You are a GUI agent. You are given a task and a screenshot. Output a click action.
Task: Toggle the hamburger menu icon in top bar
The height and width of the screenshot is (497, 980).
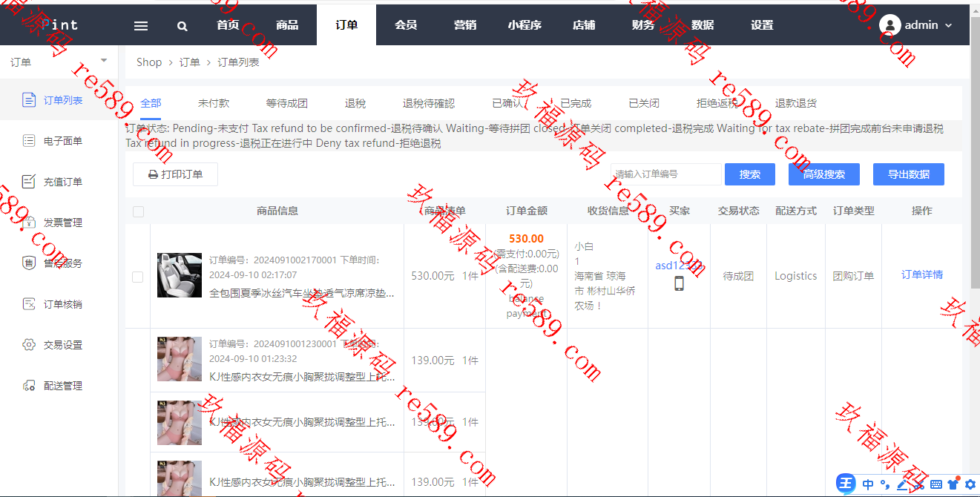point(141,25)
